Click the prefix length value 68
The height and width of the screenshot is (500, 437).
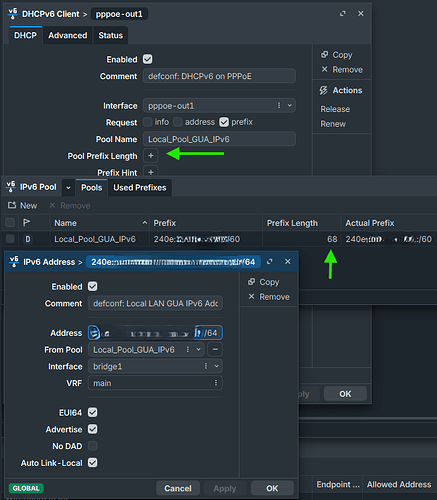(x=332, y=239)
